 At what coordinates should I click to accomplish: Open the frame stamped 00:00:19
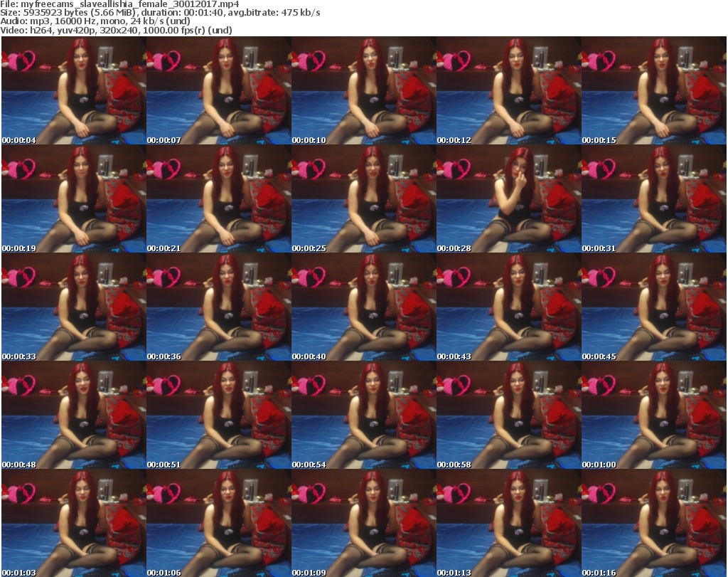pos(74,198)
